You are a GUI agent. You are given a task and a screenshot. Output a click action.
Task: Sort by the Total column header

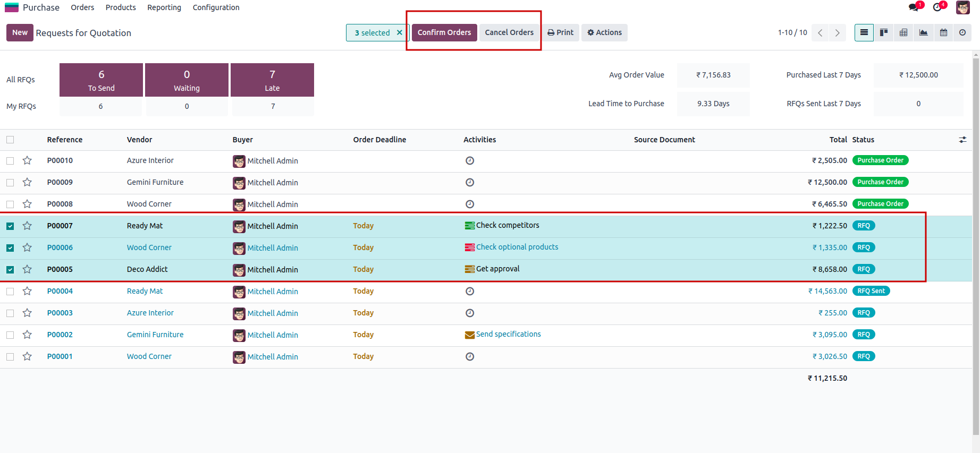click(838, 140)
